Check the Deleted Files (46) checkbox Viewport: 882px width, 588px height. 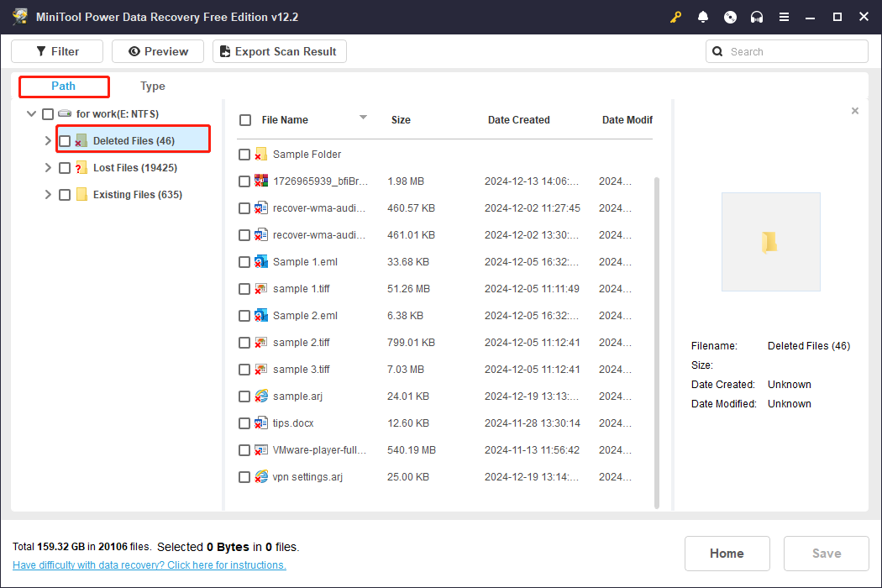coord(65,141)
